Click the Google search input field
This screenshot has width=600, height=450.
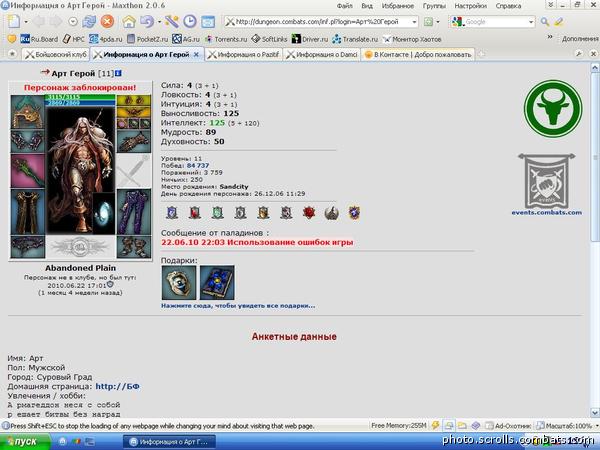(x=496, y=22)
